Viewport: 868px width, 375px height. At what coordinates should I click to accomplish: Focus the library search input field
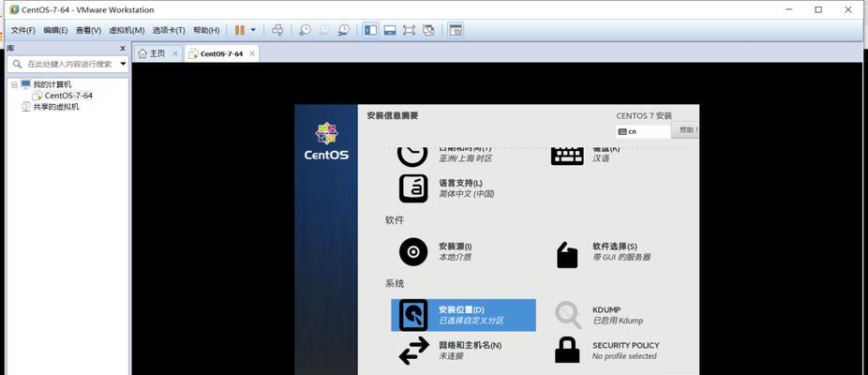[x=69, y=65]
